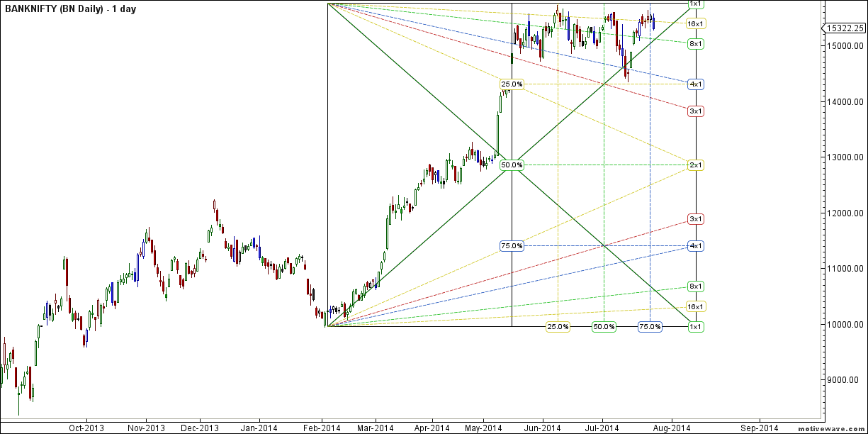The image size is (868, 434).
Task: Click the 75.0% time division marker at bottom
Action: click(x=650, y=328)
